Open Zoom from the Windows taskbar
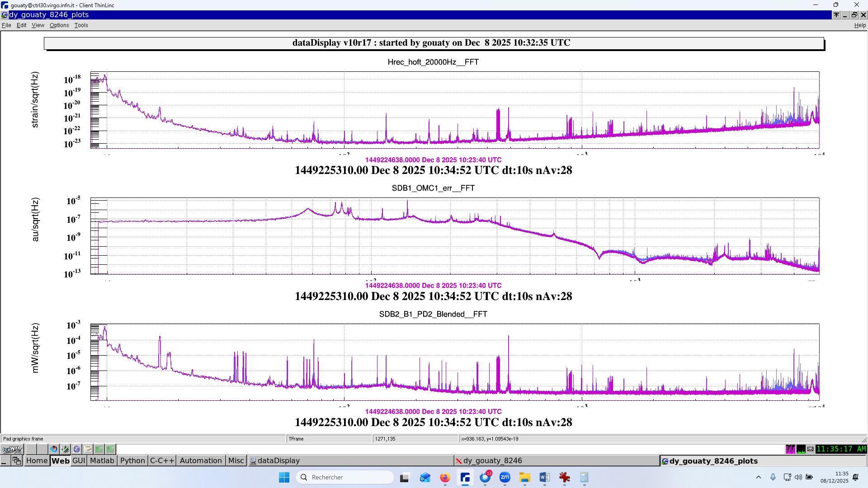 [x=505, y=478]
